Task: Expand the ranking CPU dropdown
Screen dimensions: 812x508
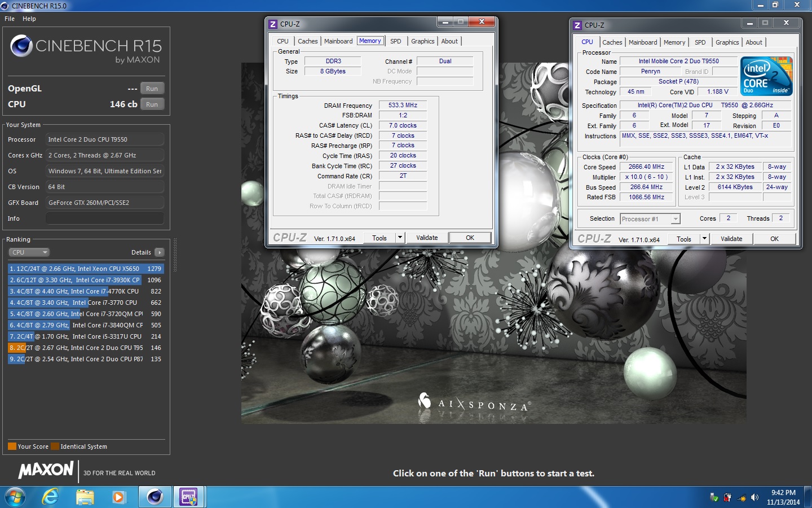Action: click(29, 252)
